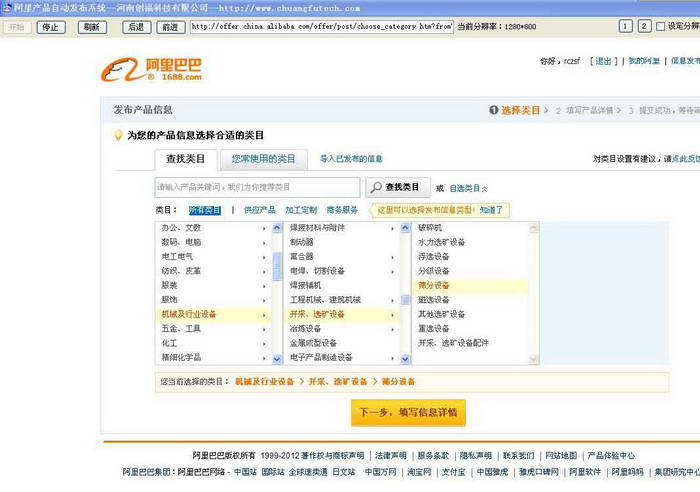Select 浮选设备 in third column

[470, 257]
